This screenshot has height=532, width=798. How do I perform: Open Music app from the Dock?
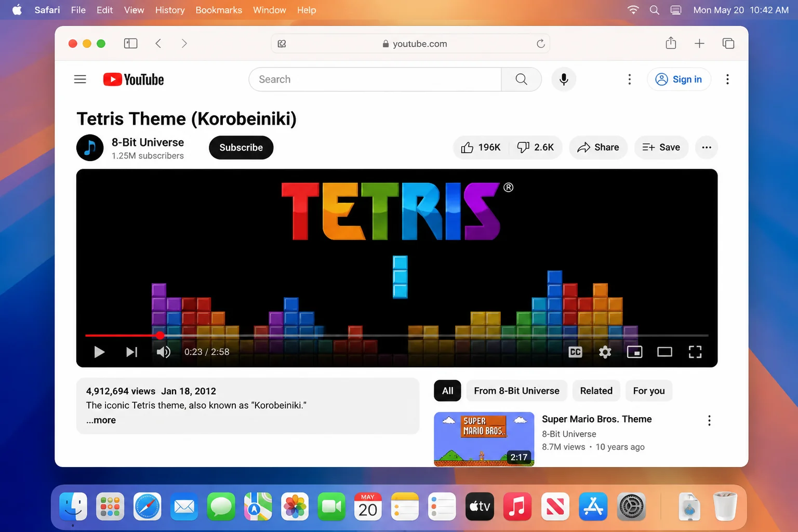pos(517,507)
